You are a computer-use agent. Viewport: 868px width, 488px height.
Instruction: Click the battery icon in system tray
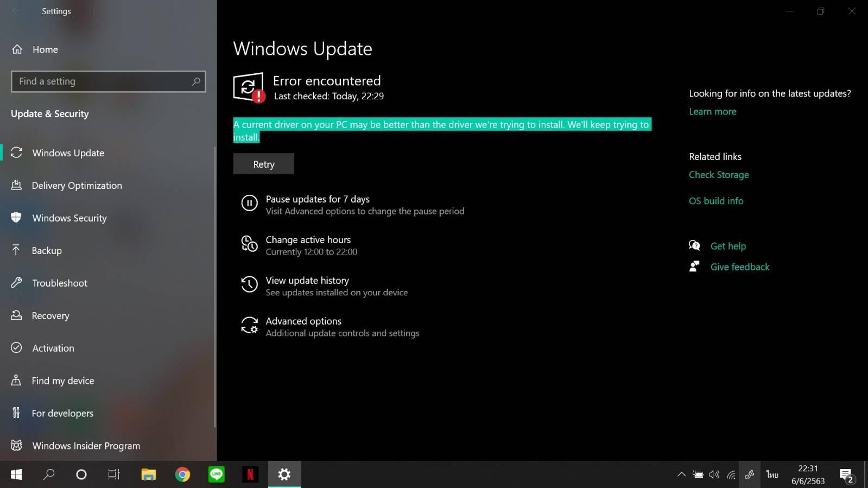pos(698,475)
